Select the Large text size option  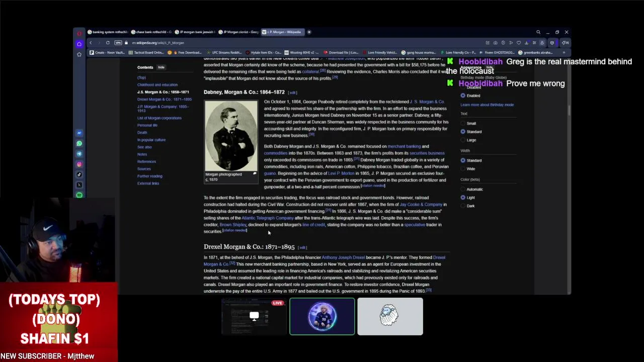463,140
